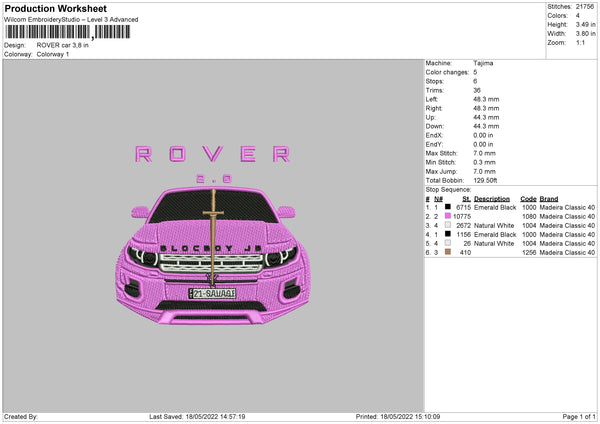
Task: Click the 'Left:' extent label
Action: (432, 99)
